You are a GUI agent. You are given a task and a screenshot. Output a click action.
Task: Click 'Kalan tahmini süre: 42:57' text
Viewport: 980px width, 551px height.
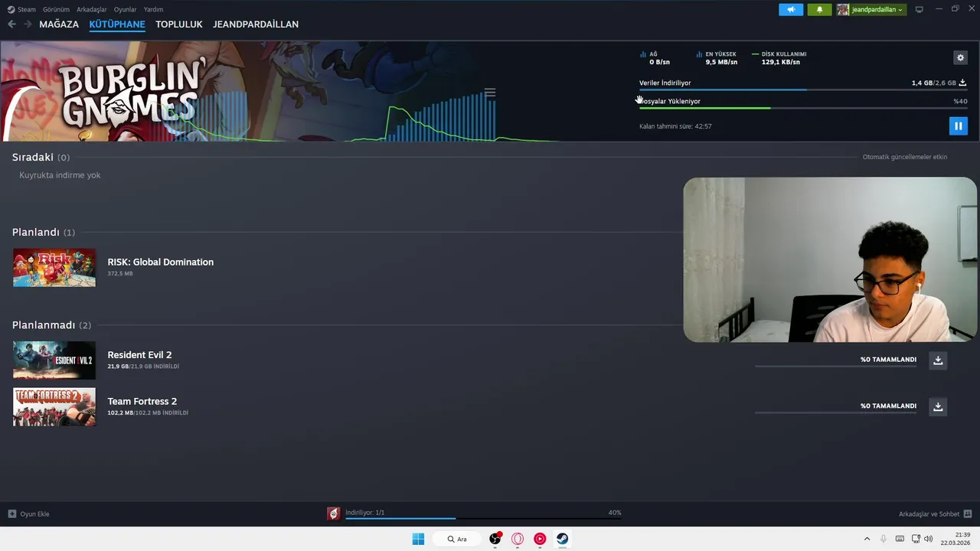pos(675,126)
